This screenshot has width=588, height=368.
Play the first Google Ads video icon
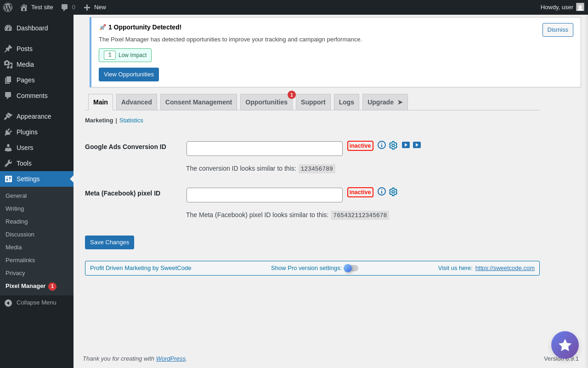(x=406, y=145)
